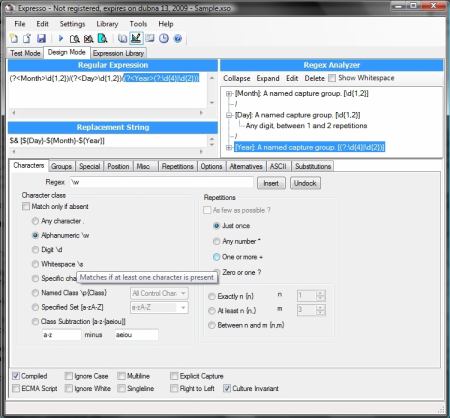This screenshot has width=450, height=418.
Task: Click the Regular Expression box scroll-up arrow
Action: [x=212, y=78]
